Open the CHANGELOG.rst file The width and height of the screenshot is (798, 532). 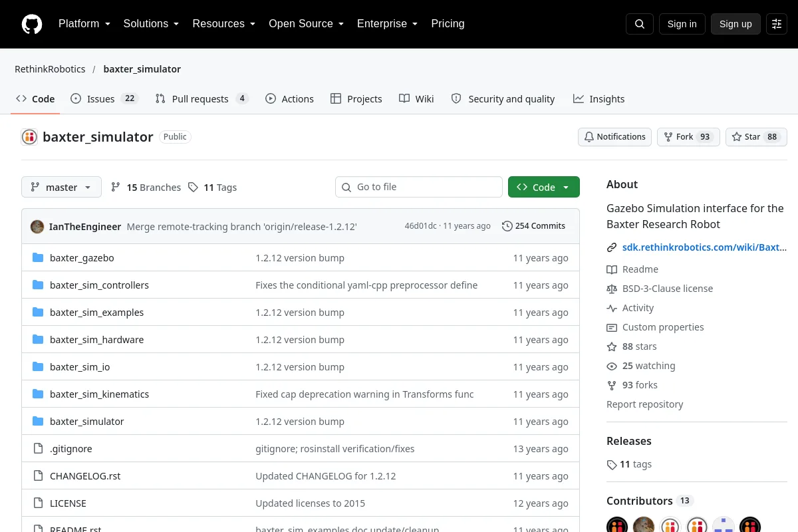[x=85, y=476]
